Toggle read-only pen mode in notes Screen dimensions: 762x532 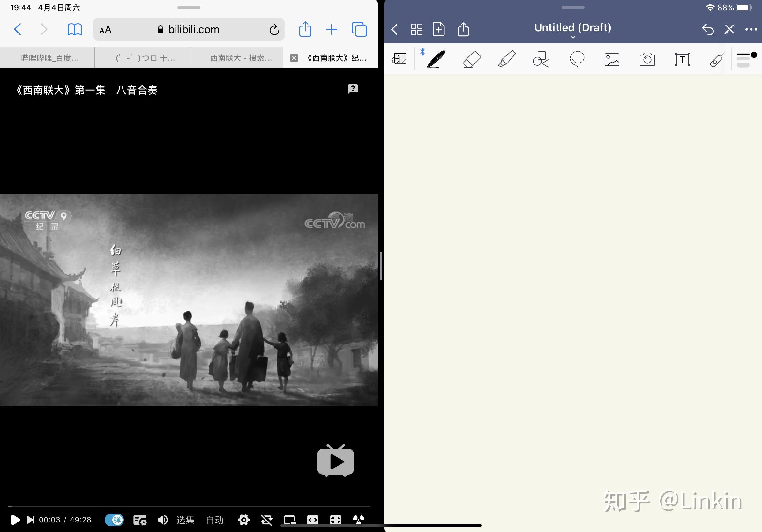pyautogui.click(x=729, y=30)
